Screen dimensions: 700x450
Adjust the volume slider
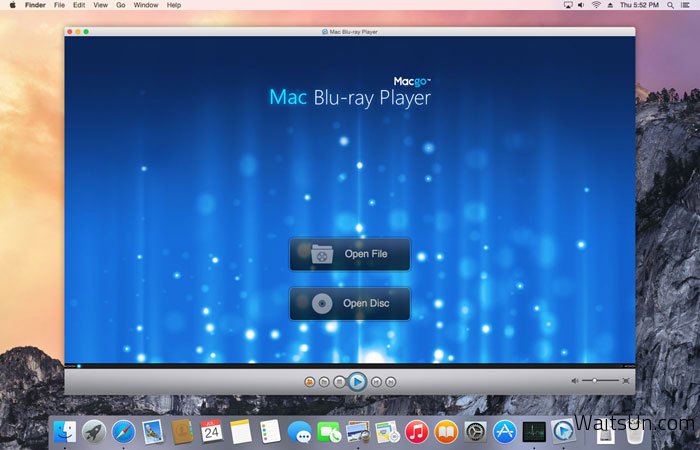coord(601,381)
